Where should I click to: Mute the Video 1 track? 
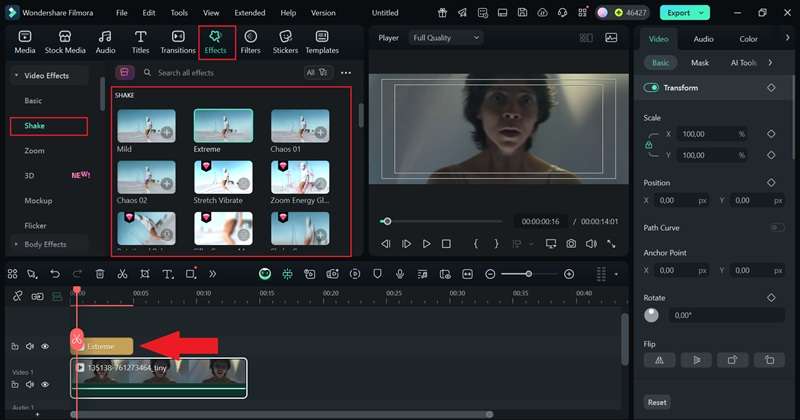tap(30, 384)
